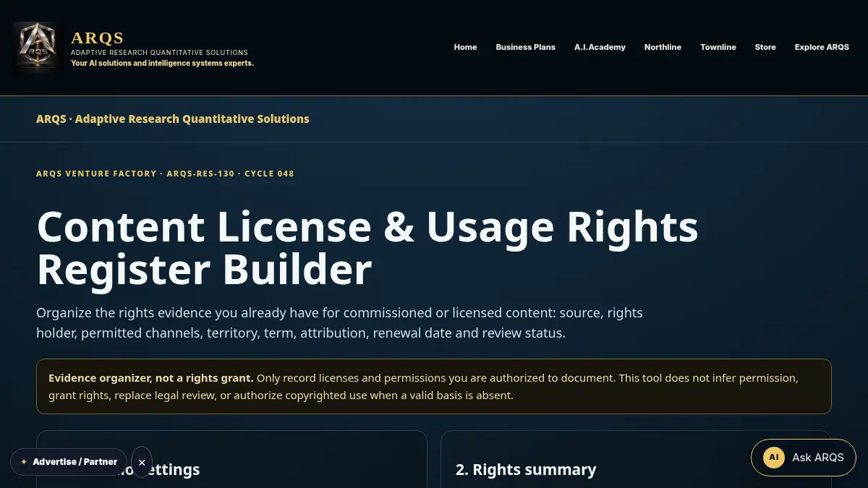Click the Evidence organizer, not a rights grant notice

[x=434, y=387]
